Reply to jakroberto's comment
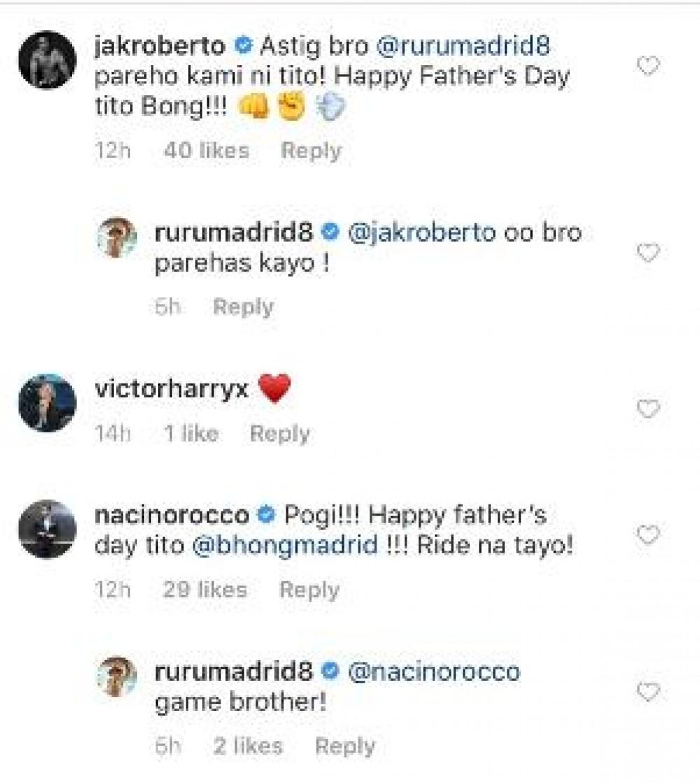This screenshot has width=700, height=783. (311, 150)
